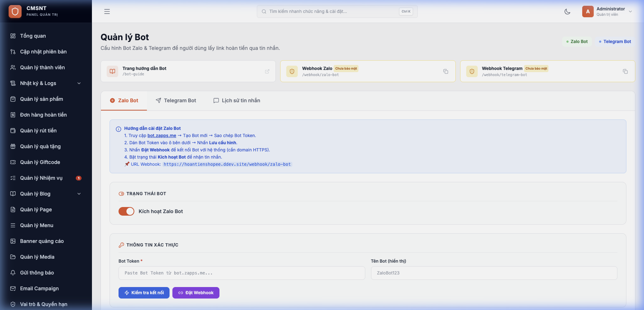Viewport: 644px width, 310px height.
Task: Click the Quản lý Page document icon
Action: [13, 210]
